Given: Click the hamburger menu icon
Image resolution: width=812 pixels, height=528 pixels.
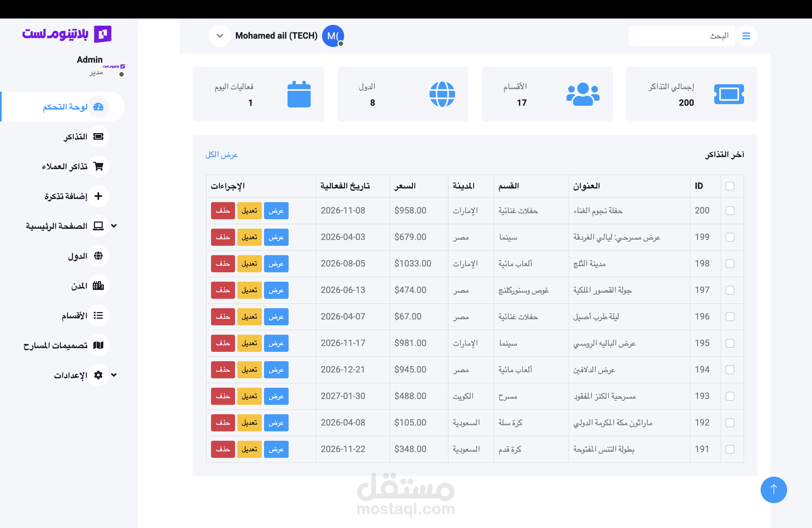Looking at the screenshot, I should [746, 36].
